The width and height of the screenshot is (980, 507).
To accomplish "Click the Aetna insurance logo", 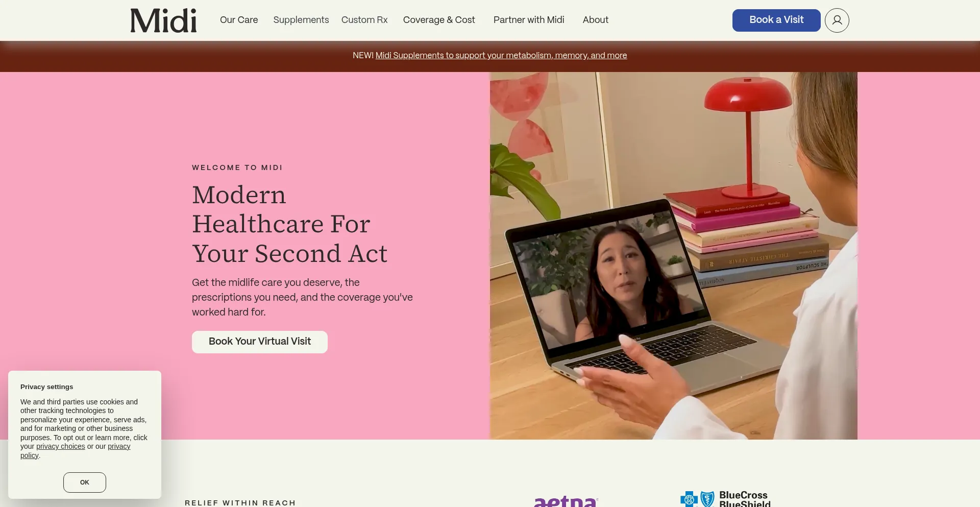I will tap(566, 501).
